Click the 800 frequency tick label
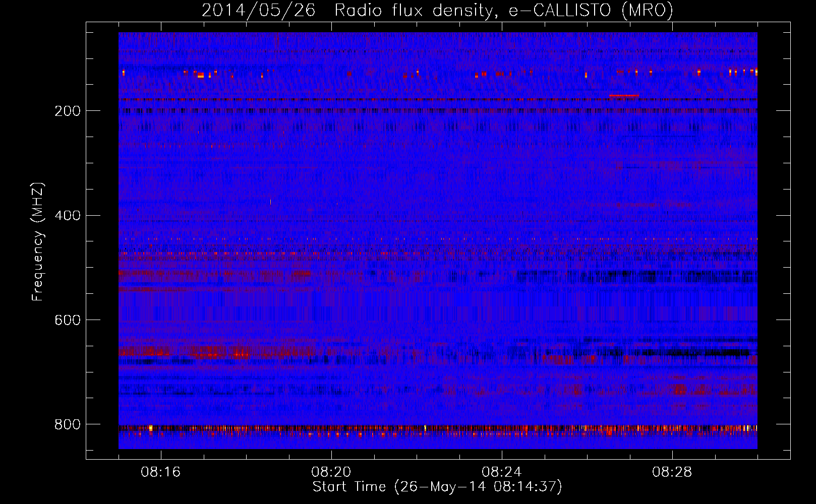The height and width of the screenshot is (504, 816). pyautogui.click(x=67, y=424)
